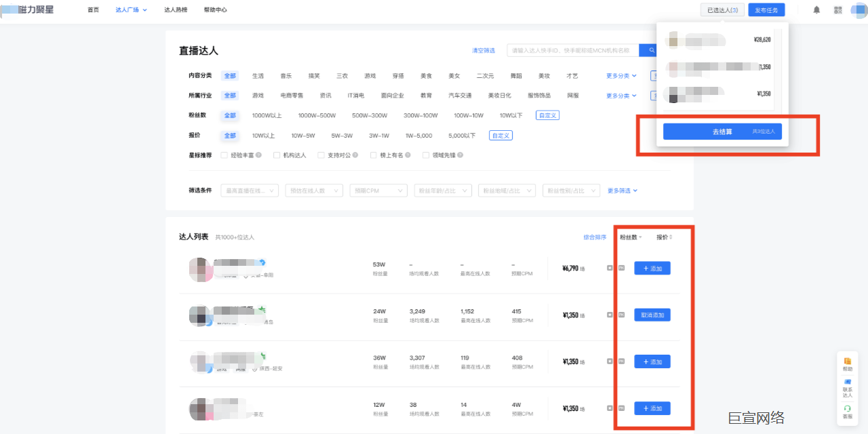Enable the 经验丰富 checkbox

click(x=224, y=155)
